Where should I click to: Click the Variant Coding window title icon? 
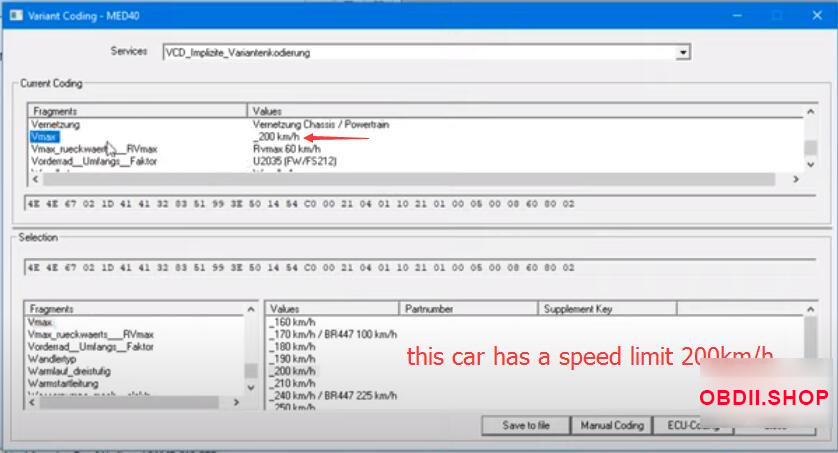(x=15, y=15)
